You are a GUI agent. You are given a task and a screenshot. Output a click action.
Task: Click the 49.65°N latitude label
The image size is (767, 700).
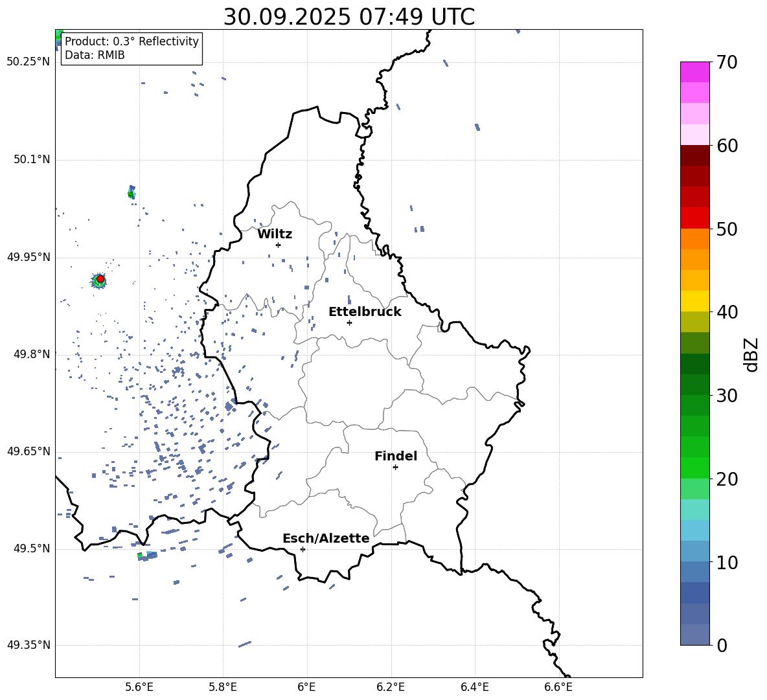(29, 451)
